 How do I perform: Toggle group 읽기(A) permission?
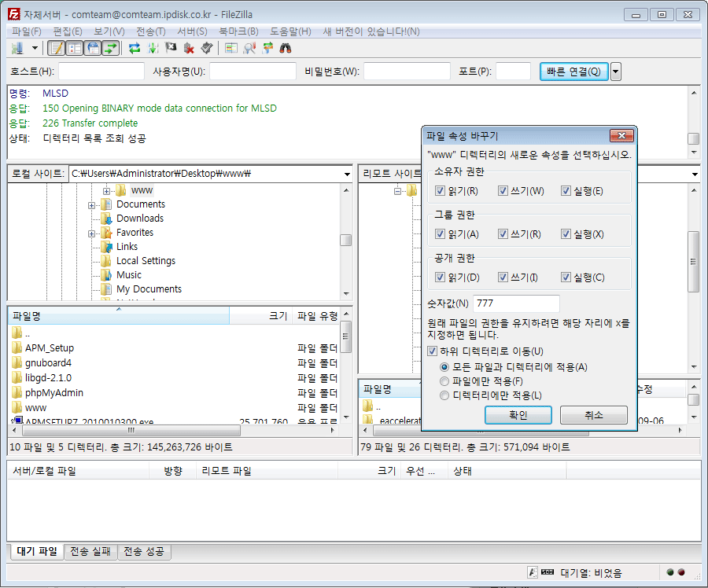(x=440, y=234)
